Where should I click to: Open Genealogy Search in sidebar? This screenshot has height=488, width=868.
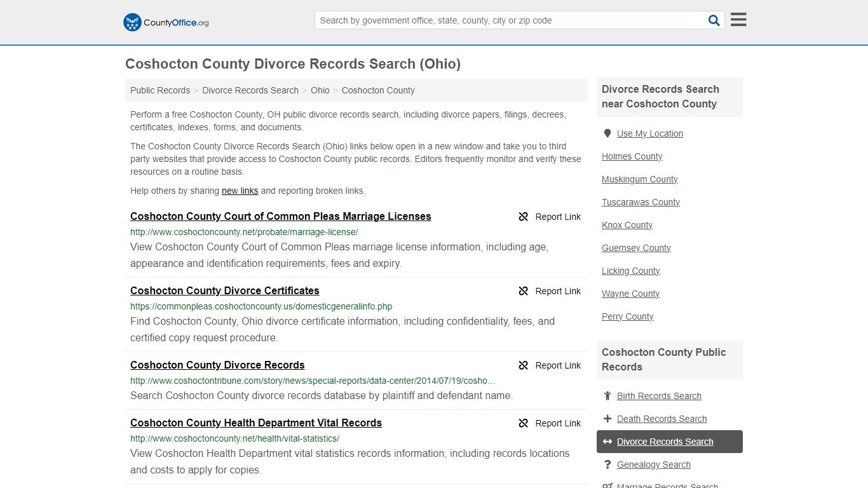pyautogui.click(x=653, y=464)
